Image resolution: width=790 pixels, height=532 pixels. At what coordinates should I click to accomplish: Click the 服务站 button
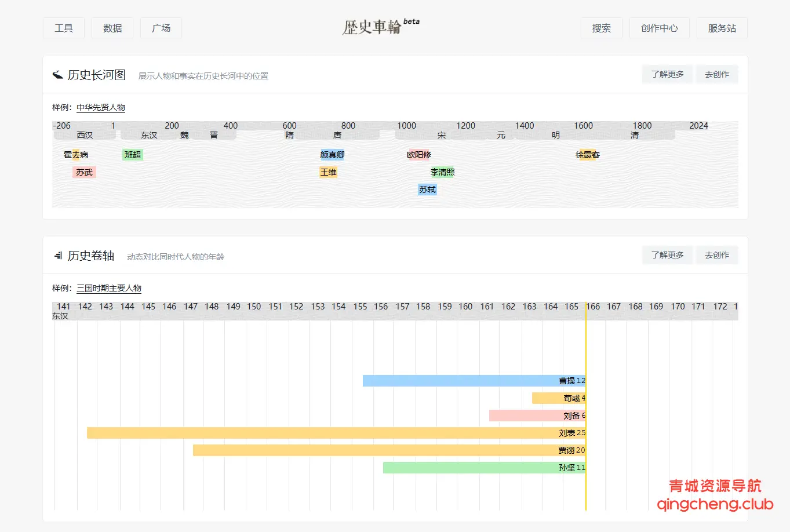[722, 28]
